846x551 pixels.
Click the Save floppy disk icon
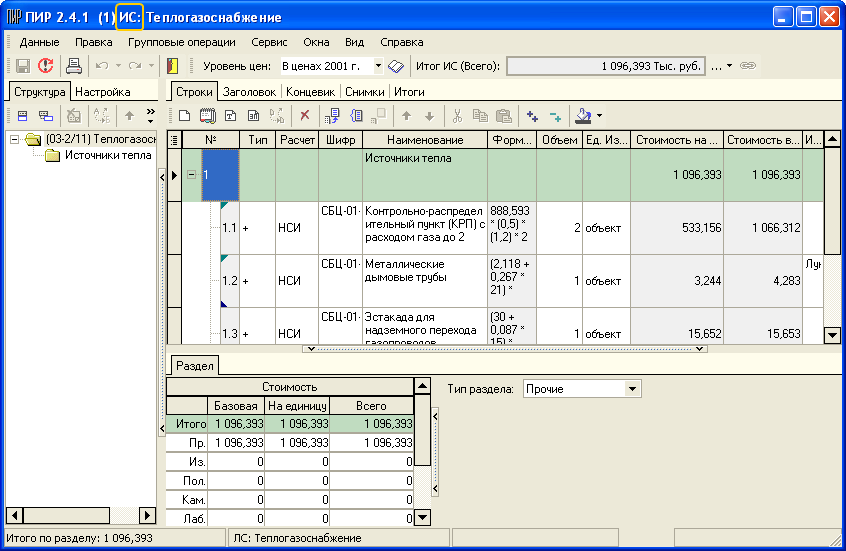[x=22, y=66]
